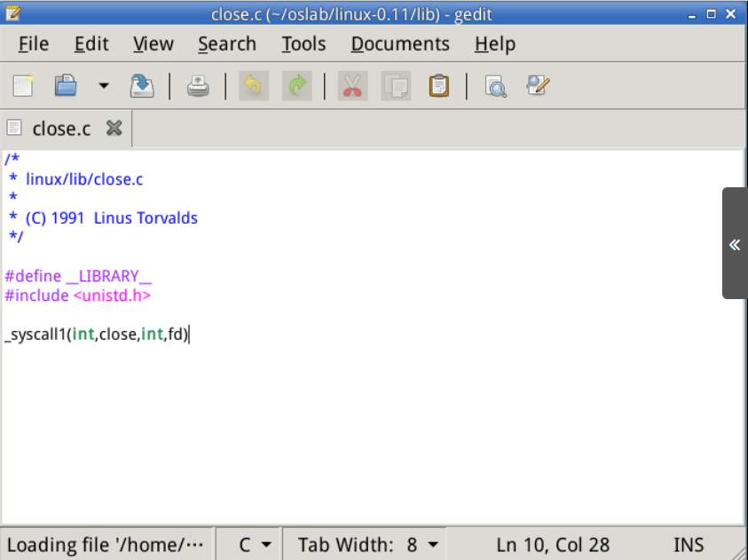
Task: Open the Tab Width dropdown
Action: (368, 544)
